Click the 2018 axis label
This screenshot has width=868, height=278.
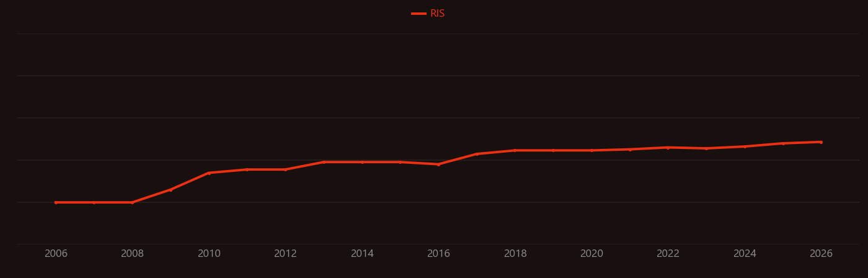click(515, 254)
